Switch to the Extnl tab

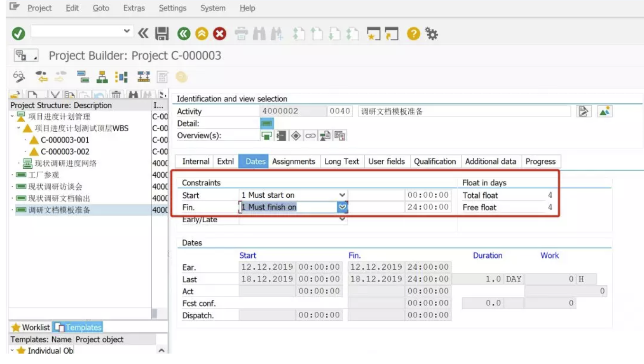click(x=225, y=161)
